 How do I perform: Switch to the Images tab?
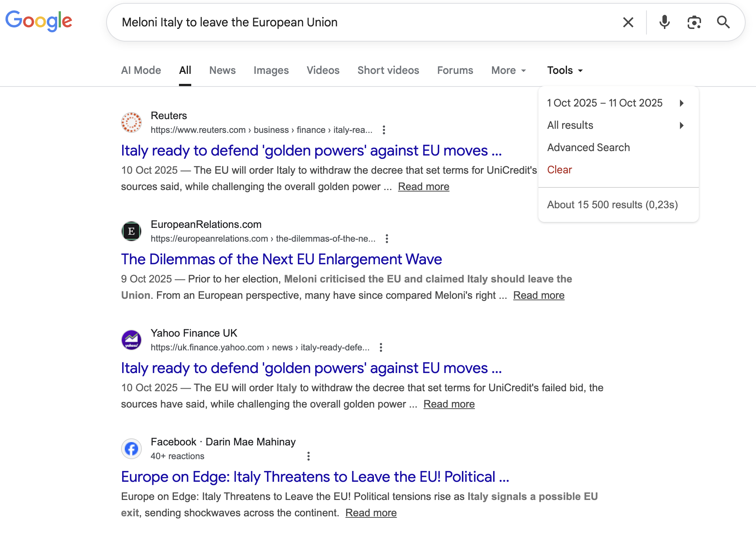point(271,70)
